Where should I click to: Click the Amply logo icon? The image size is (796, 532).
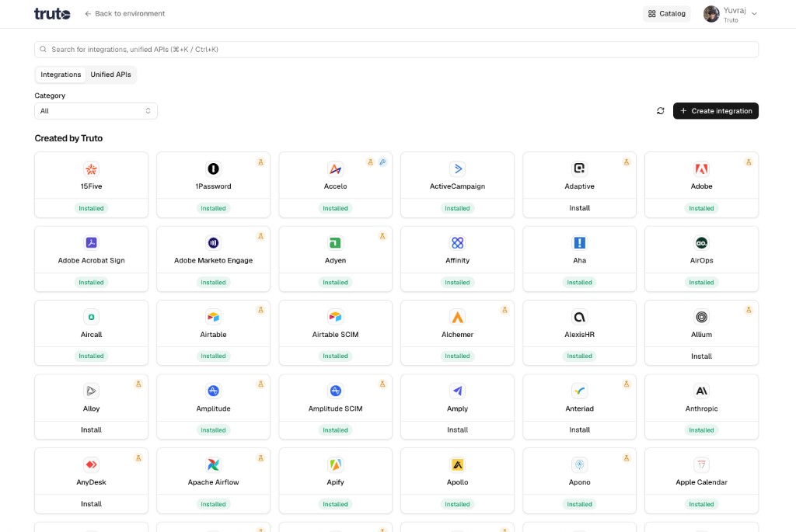(x=457, y=391)
